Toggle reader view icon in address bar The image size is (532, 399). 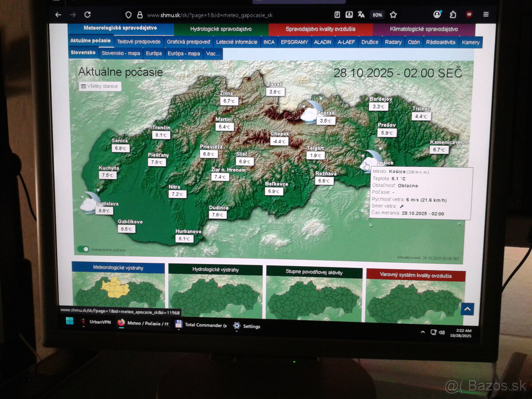(337, 15)
